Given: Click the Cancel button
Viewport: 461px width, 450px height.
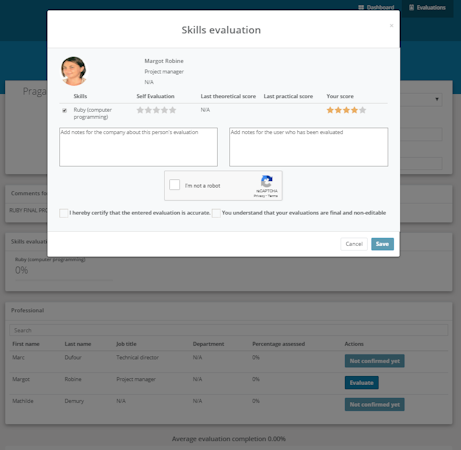Looking at the screenshot, I should tap(354, 244).
